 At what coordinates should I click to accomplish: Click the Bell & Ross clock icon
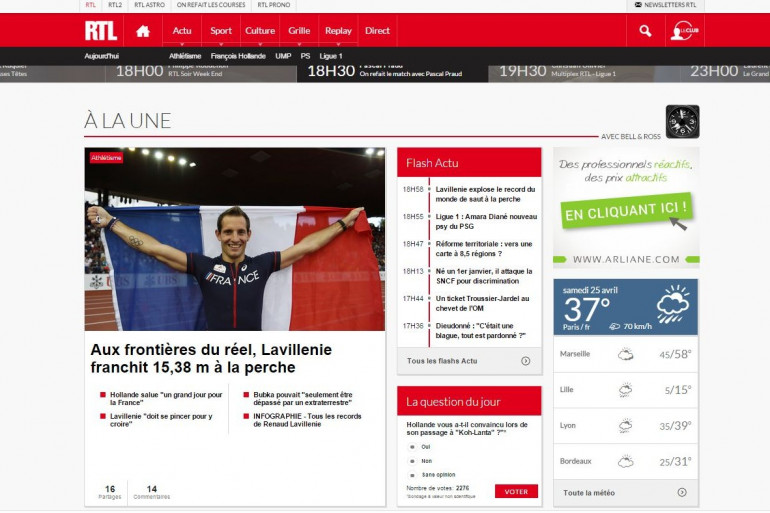point(682,121)
